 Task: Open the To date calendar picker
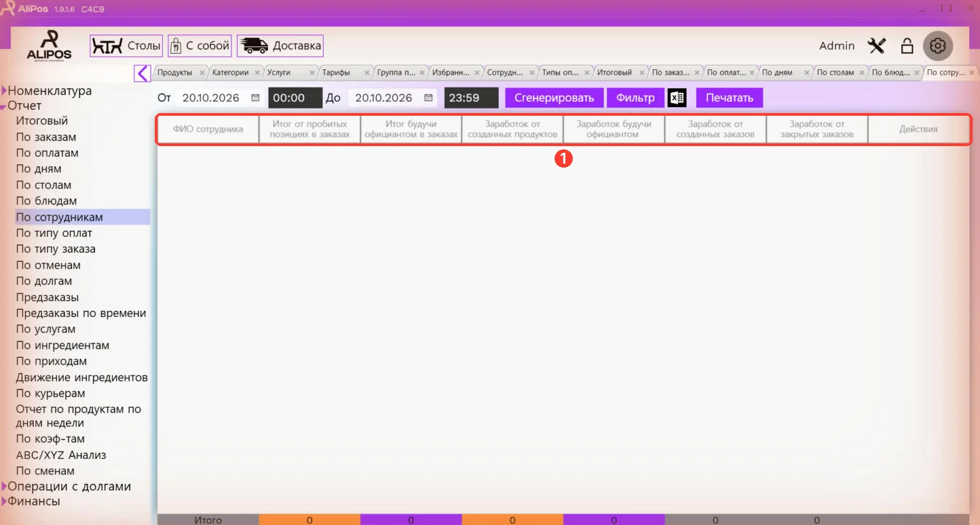tap(428, 98)
